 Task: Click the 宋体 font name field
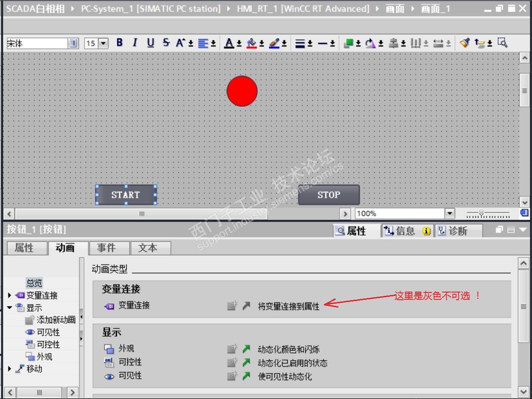(x=37, y=43)
